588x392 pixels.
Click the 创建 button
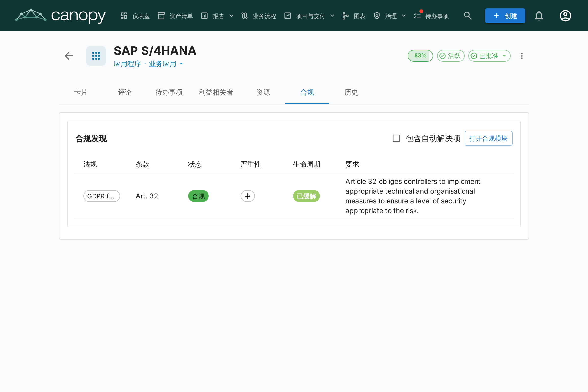(505, 16)
